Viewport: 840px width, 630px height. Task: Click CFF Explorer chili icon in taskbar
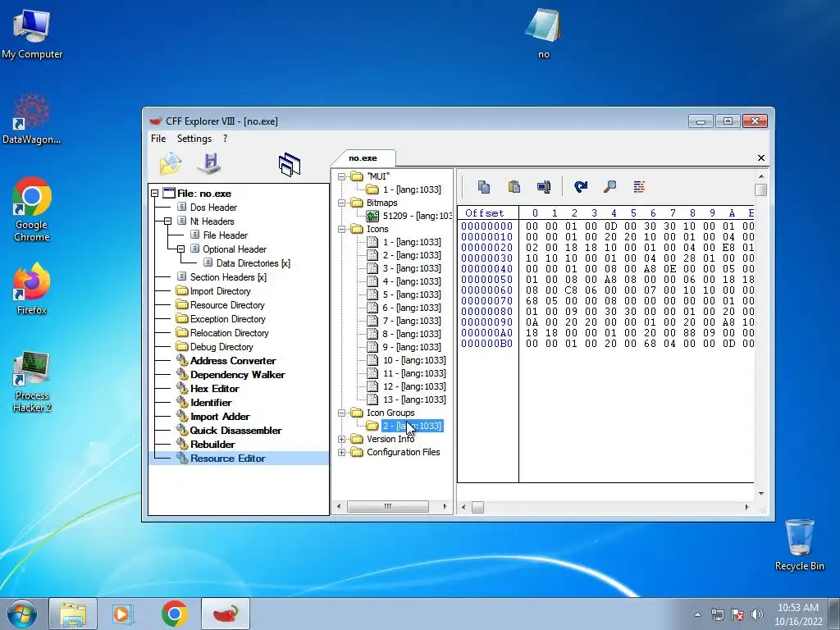tap(226, 614)
